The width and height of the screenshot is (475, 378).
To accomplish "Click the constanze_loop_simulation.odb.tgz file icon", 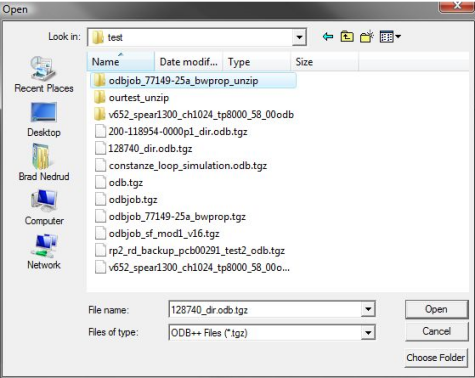I will [x=100, y=165].
